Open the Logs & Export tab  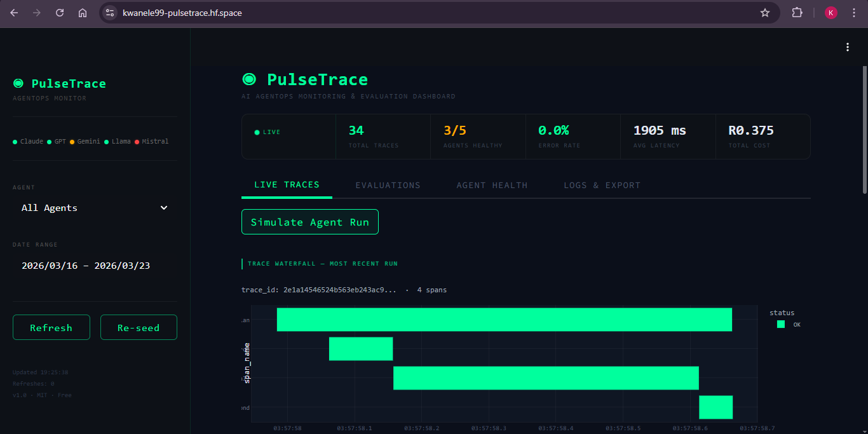coord(602,185)
